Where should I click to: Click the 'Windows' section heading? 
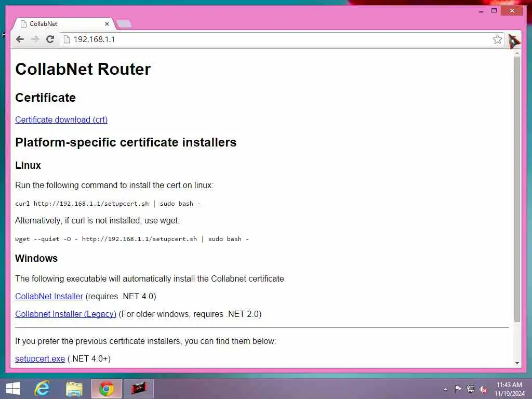(36, 258)
